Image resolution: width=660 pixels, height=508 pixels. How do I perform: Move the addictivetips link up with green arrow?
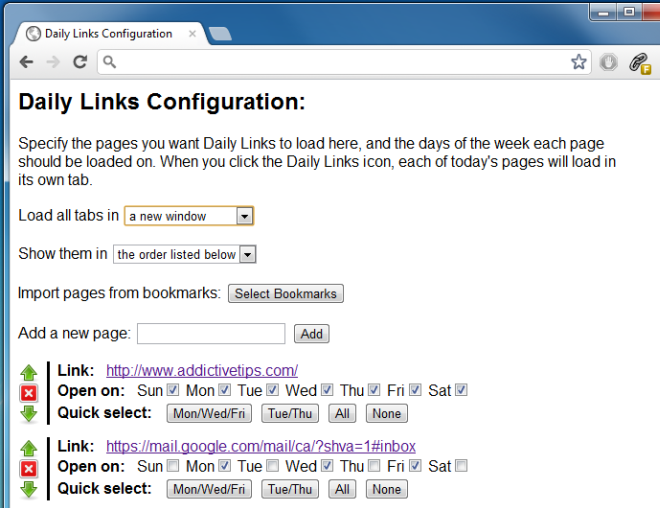pyautogui.click(x=29, y=372)
